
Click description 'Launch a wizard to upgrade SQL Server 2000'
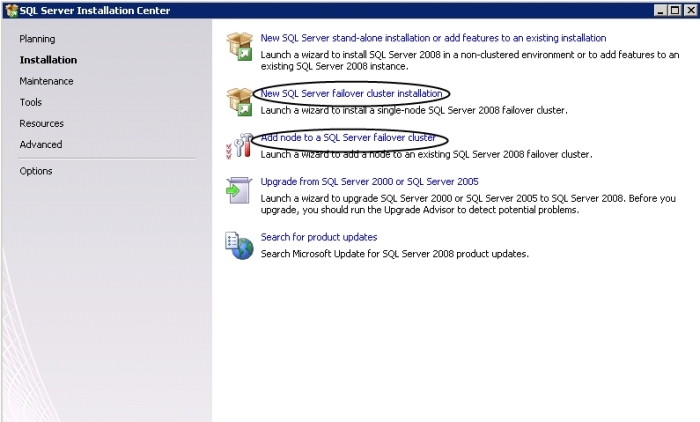468,204
